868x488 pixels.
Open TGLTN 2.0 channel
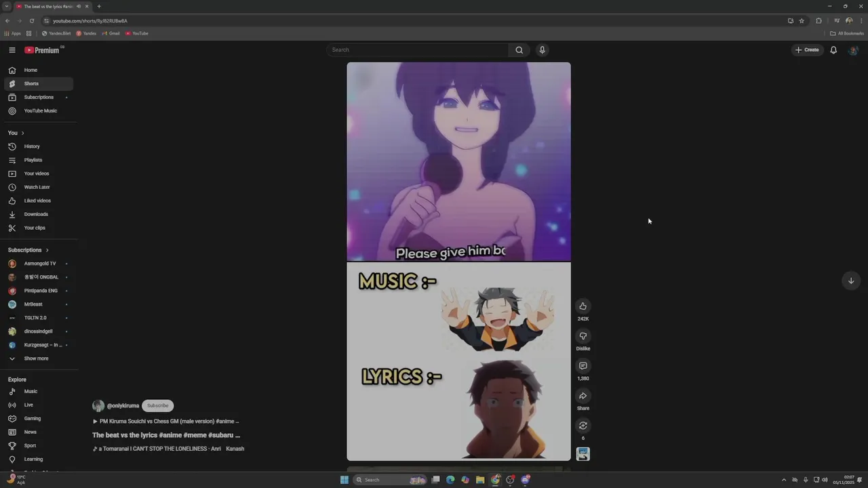[39, 318]
